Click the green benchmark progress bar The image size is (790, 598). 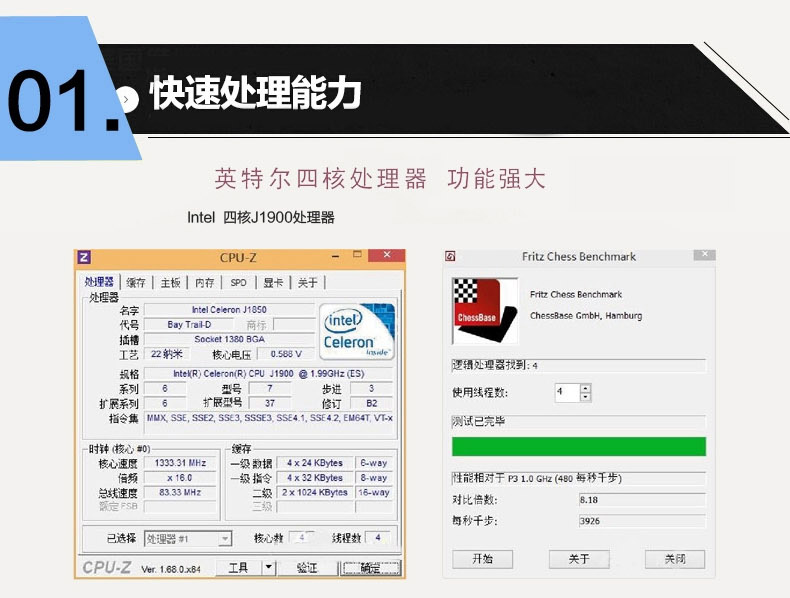coord(579,446)
